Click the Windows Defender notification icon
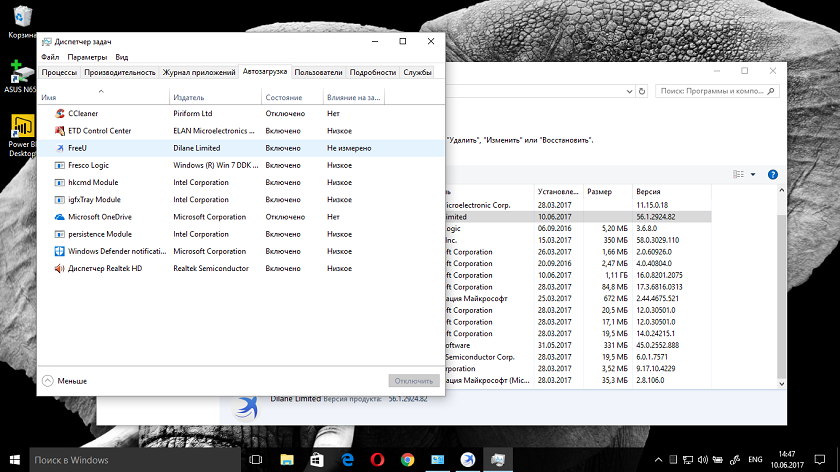 click(x=59, y=251)
